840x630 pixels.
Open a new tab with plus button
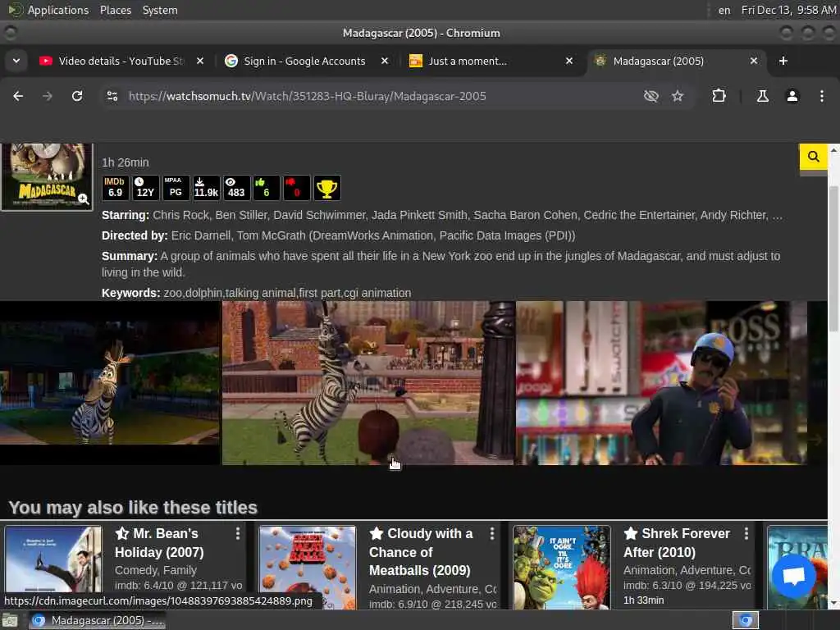(x=783, y=61)
